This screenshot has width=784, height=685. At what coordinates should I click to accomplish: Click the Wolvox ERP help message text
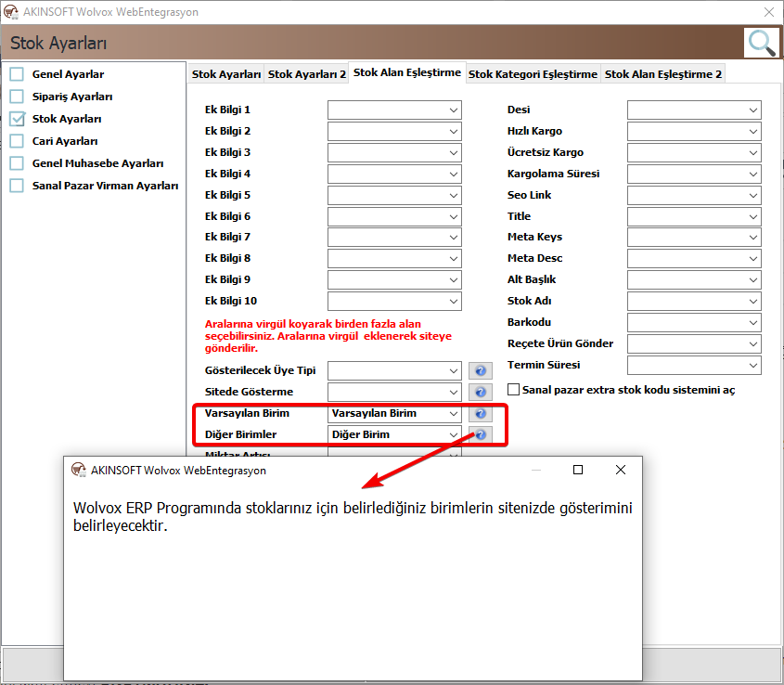353,516
